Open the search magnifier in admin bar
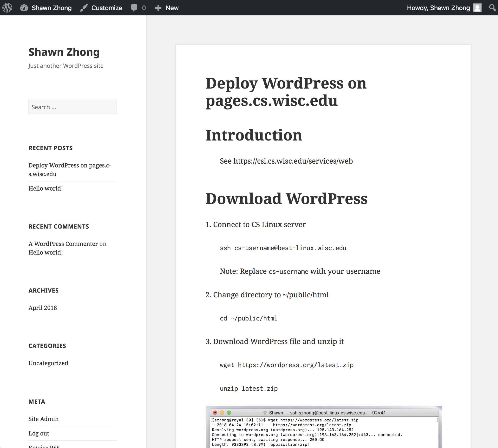This screenshot has width=498, height=448. (492, 8)
